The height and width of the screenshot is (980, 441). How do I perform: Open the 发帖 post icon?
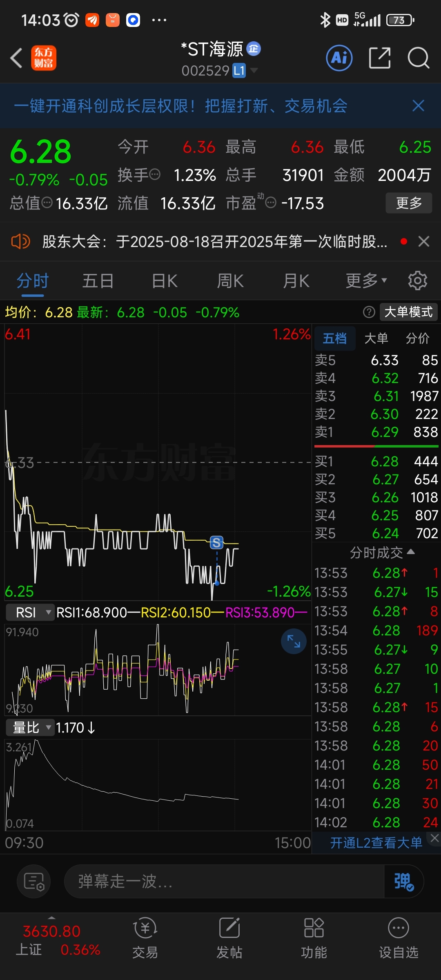pos(229,938)
